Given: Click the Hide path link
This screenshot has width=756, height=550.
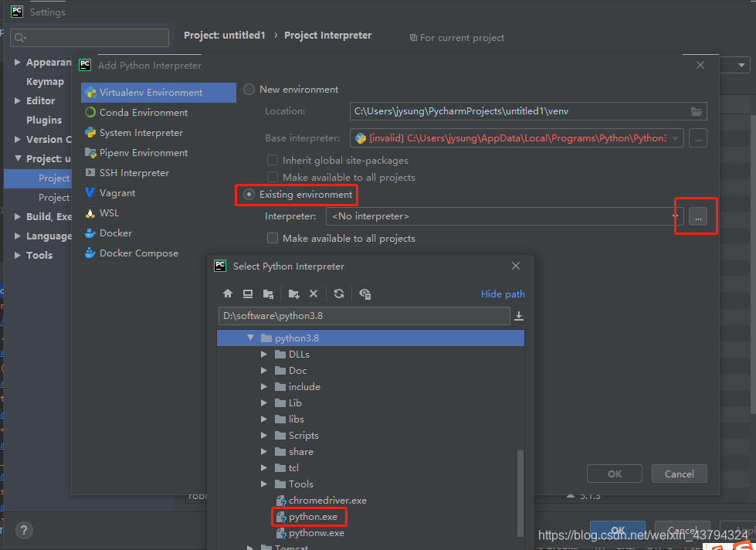Looking at the screenshot, I should pyautogui.click(x=503, y=294).
